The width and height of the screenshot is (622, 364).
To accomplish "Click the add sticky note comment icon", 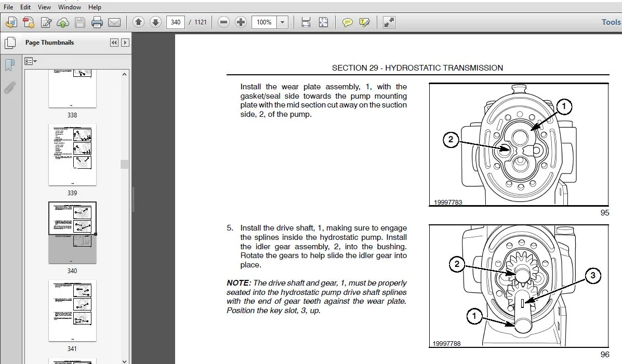I will pyautogui.click(x=347, y=22).
